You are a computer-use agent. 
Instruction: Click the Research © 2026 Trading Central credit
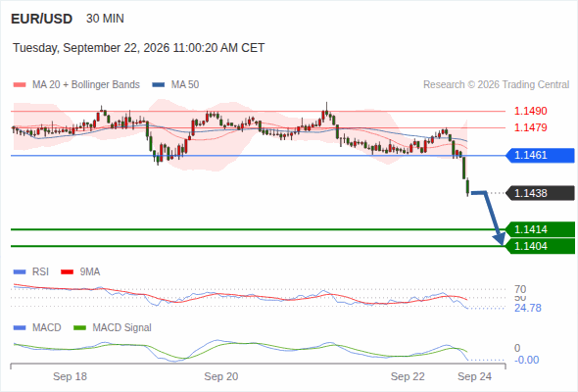496,85
